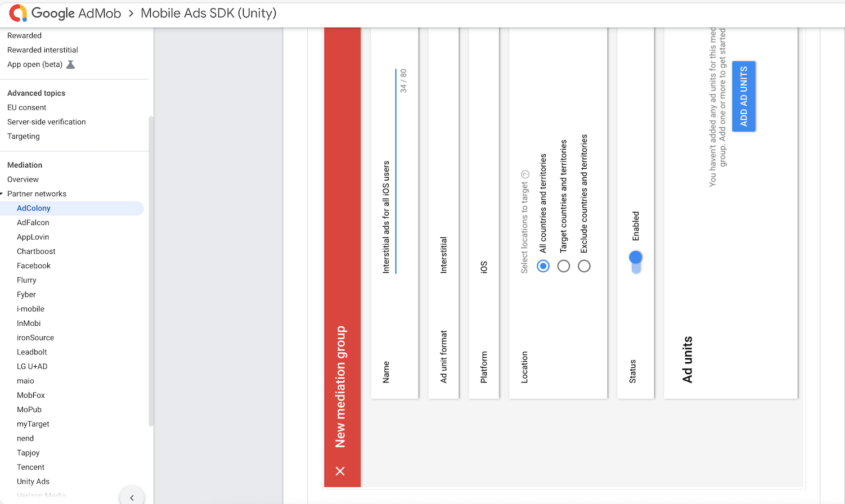Click the Mobile Ads SDK (Unity) breadcrumb

click(x=209, y=13)
